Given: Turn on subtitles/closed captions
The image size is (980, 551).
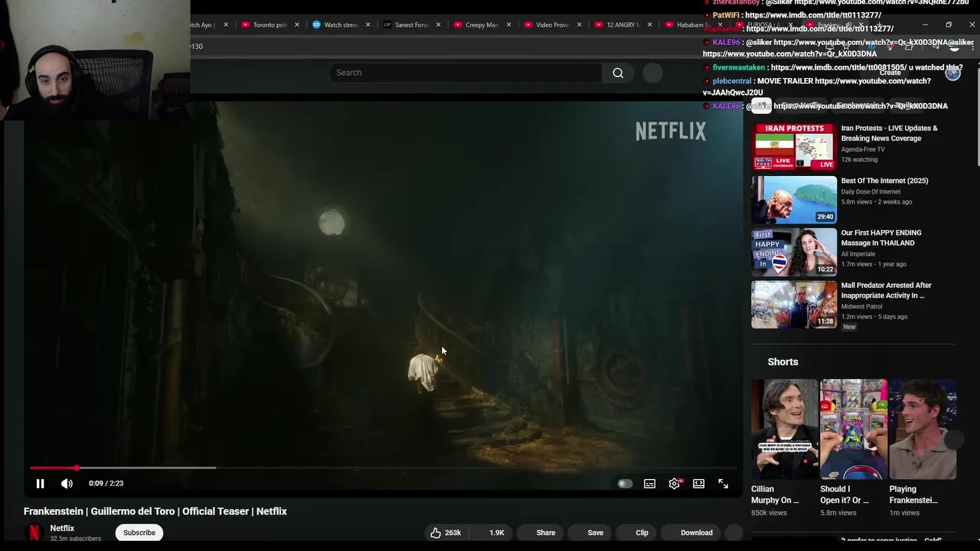Looking at the screenshot, I should pyautogui.click(x=649, y=484).
